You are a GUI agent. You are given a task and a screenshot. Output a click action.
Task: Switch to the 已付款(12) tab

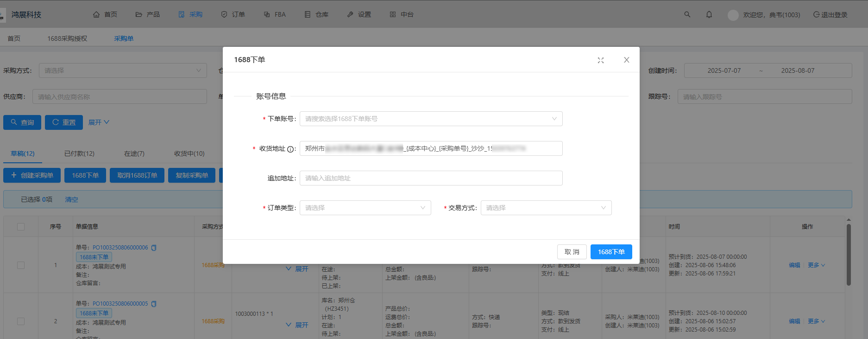click(79, 154)
